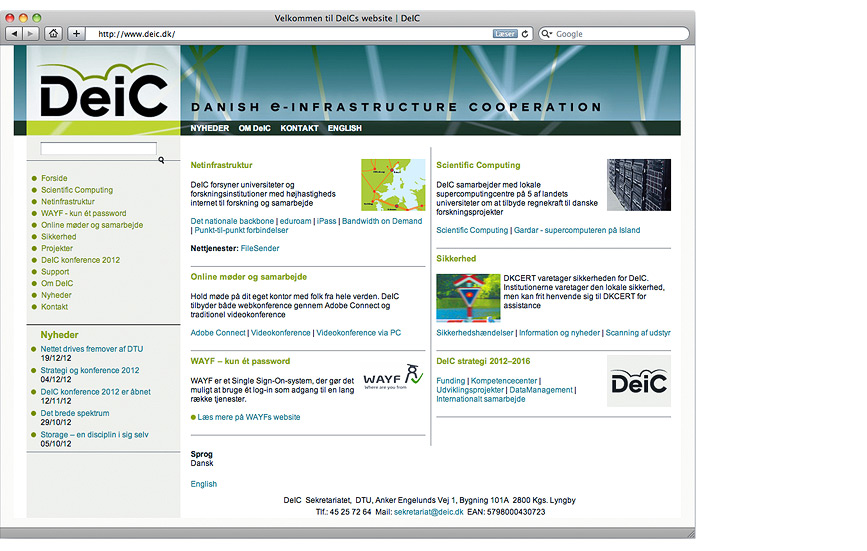Click the browser back arrow button
Image resolution: width=867 pixels, height=551 pixels.
[14, 34]
